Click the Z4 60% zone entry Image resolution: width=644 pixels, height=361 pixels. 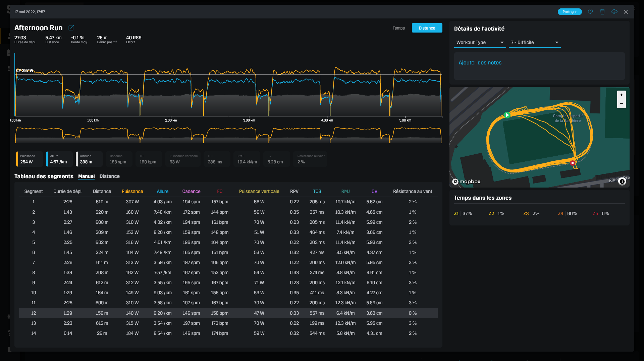pyautogui.click(x=567, y=214)
